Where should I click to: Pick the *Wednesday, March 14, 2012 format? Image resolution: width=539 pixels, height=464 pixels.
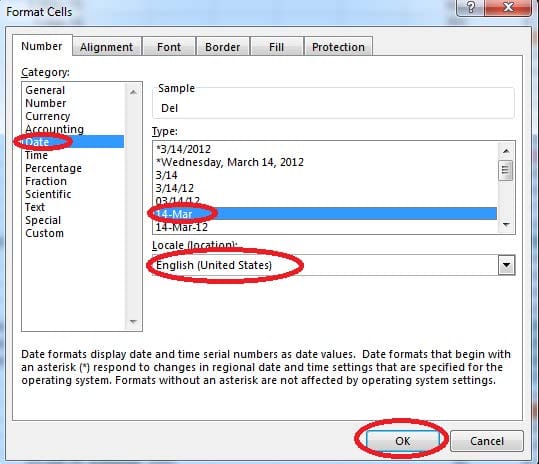pos(230,162)
